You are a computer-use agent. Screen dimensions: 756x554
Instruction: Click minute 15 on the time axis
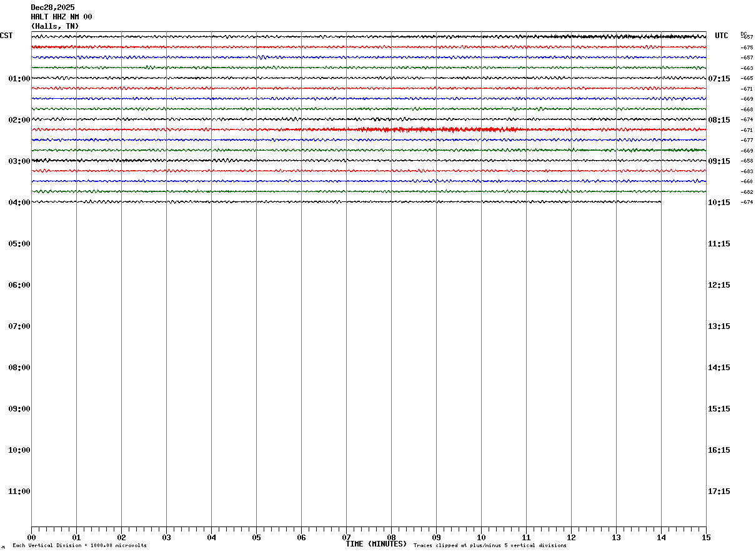706,538
